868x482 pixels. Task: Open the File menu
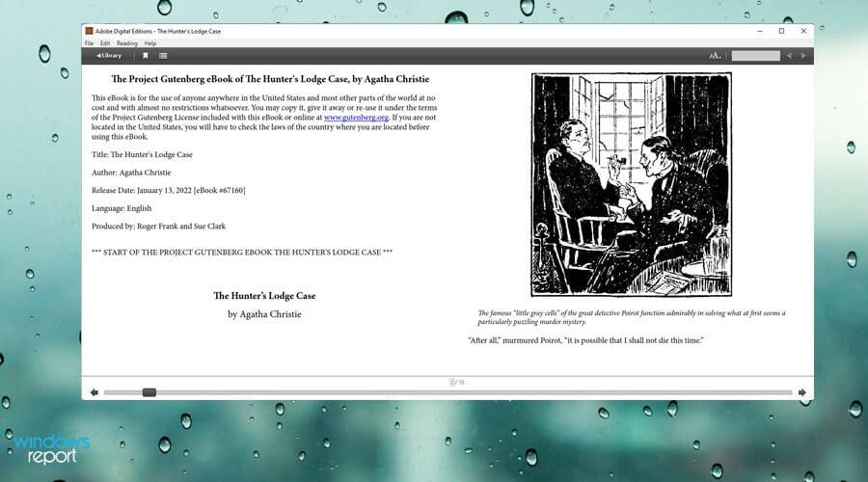pos(89,43)
